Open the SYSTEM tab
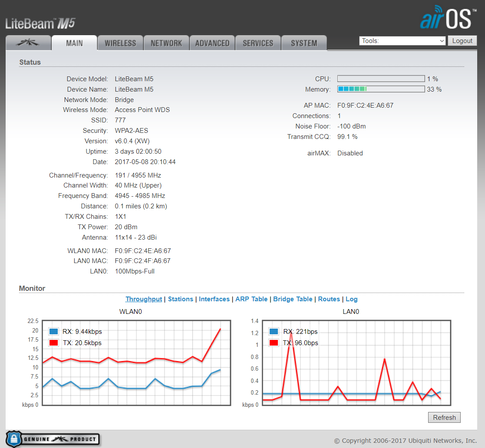 [x=304, y=43]
